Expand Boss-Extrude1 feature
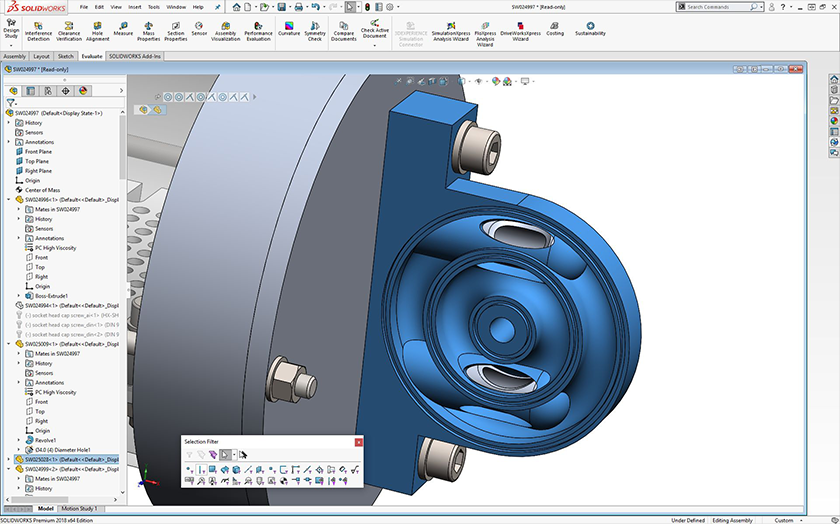This screenshot has height=524, width=840. pyautogui.click(x=19, y=296)
